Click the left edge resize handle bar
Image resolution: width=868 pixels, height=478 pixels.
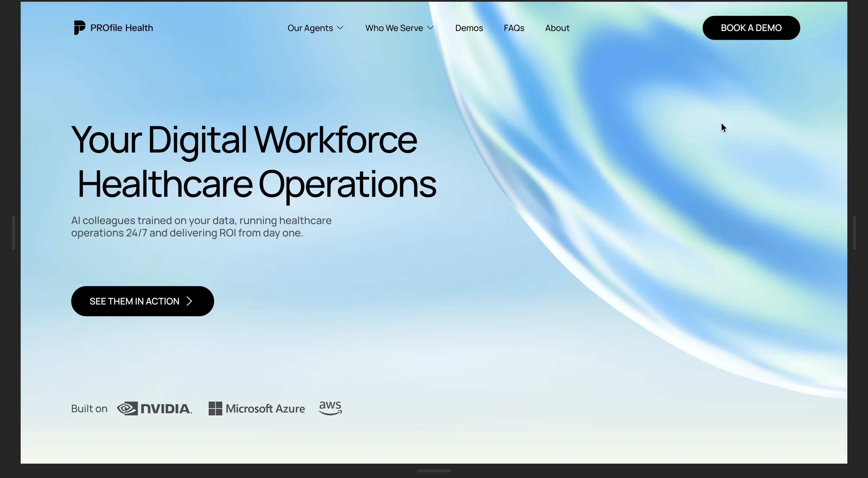tap(13, 232)
